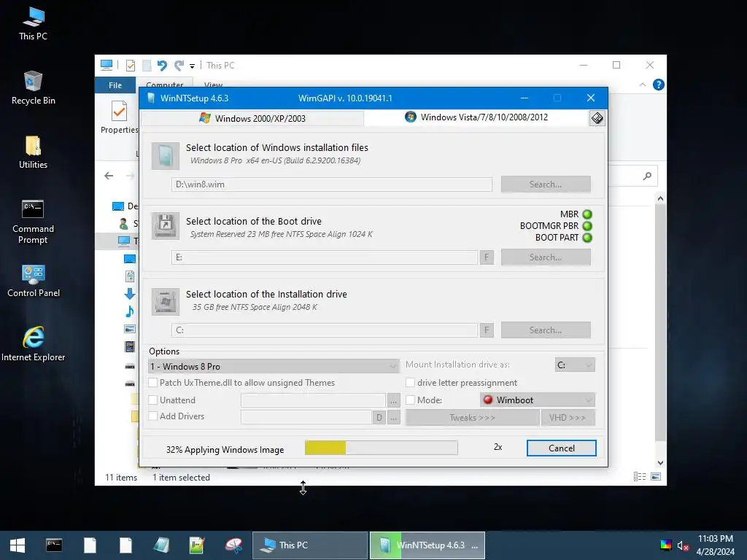Open the Explorer Computer ribbon tab
The width and height of the screenshot is (747, 560).
(164, 83)
